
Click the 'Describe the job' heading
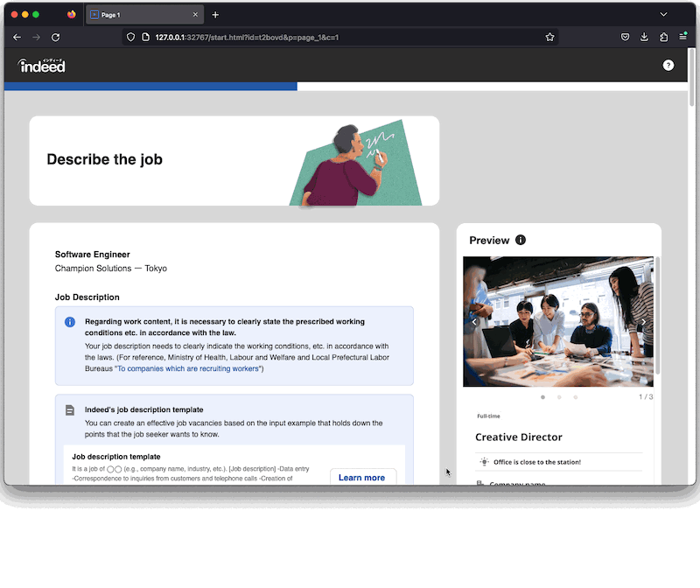coord(104,159)
